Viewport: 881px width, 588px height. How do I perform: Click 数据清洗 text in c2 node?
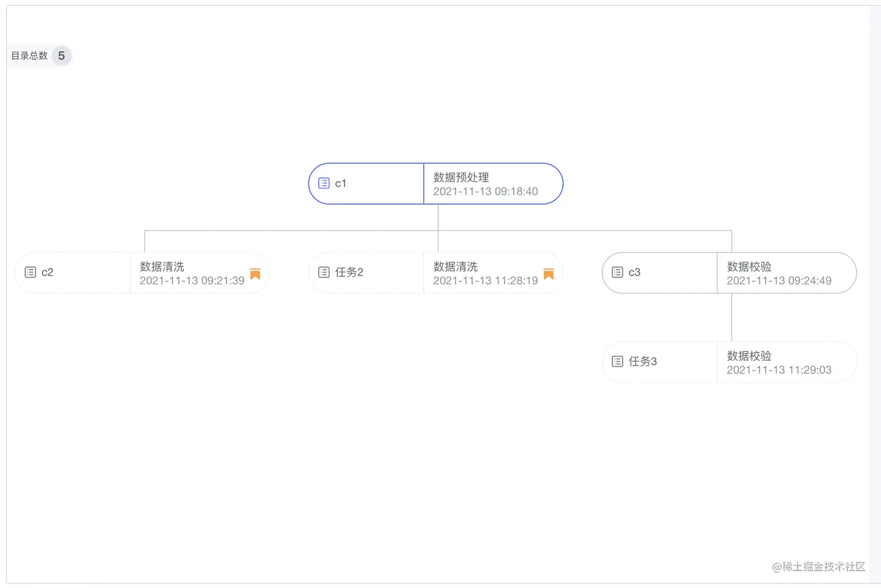(162, 266)
